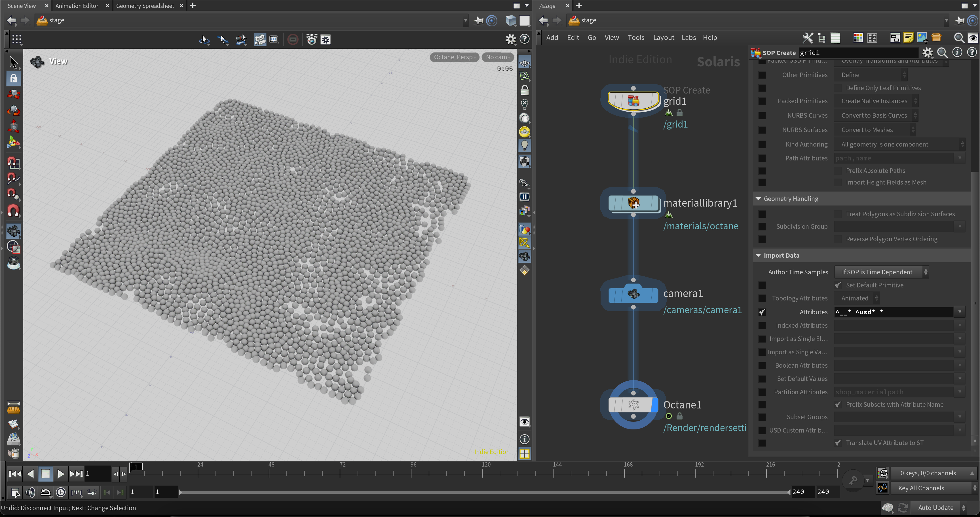Switch to Geometry Spreadsheet tab

[x=145, y=6]
